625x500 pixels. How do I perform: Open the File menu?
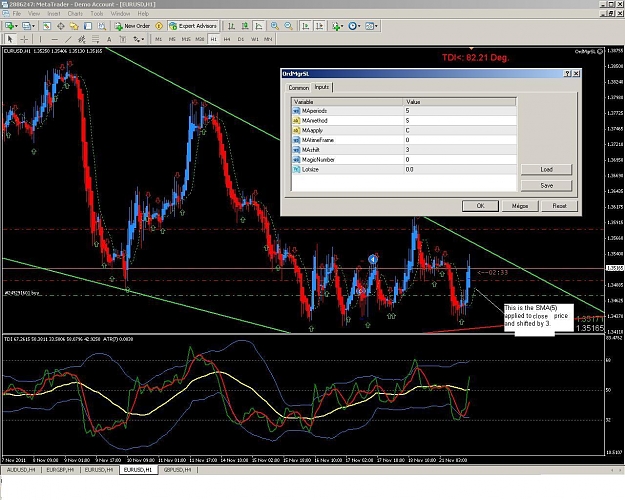(x=17, y=14)
